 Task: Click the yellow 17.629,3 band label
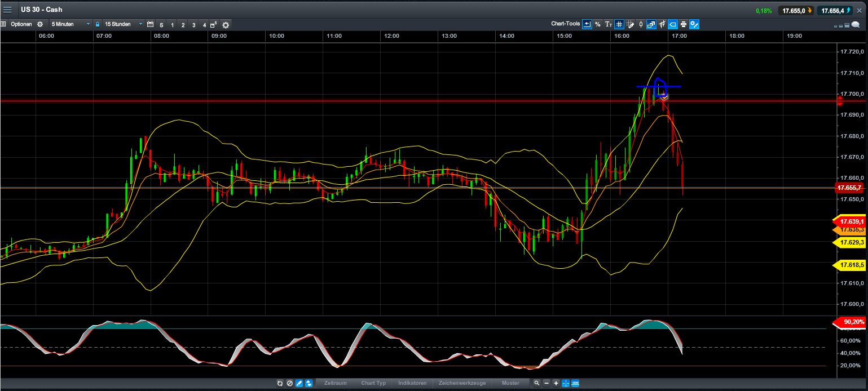click(850, 242)
